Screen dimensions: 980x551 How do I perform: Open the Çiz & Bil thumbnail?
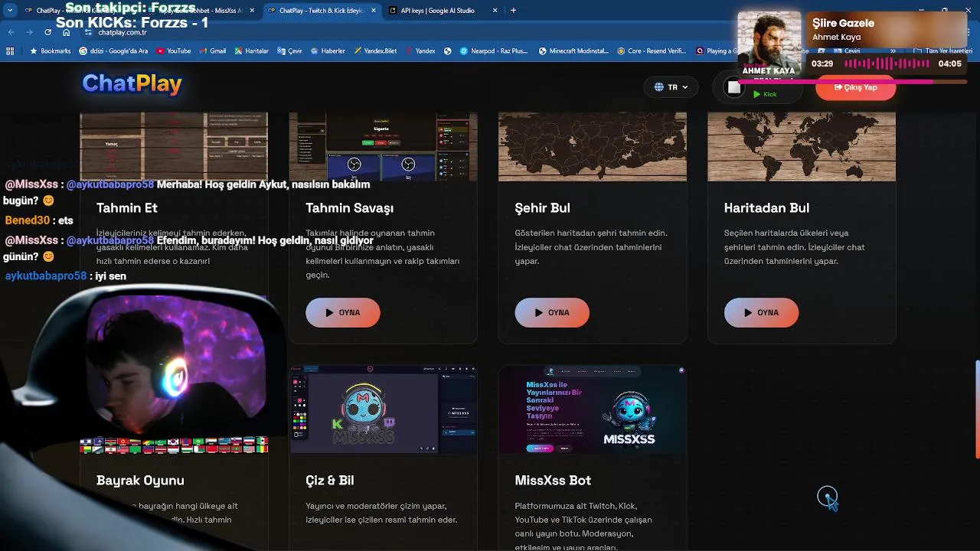(383, 409)
